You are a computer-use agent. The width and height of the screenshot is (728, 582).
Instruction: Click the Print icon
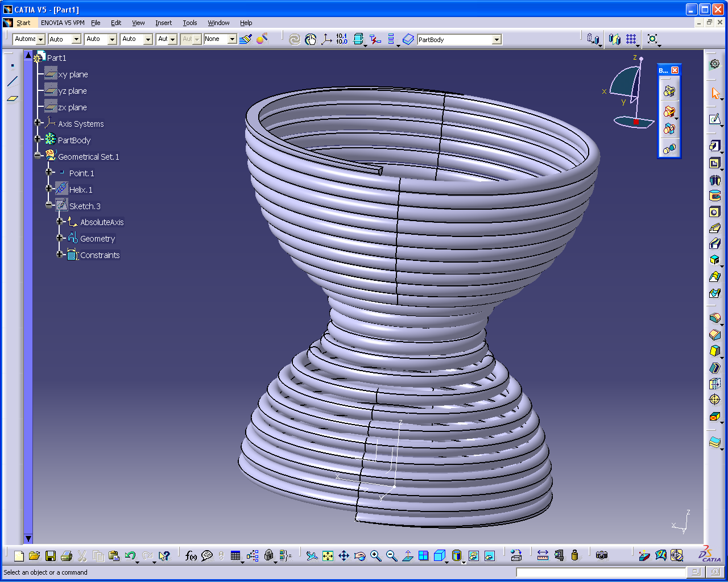(67, 556)
